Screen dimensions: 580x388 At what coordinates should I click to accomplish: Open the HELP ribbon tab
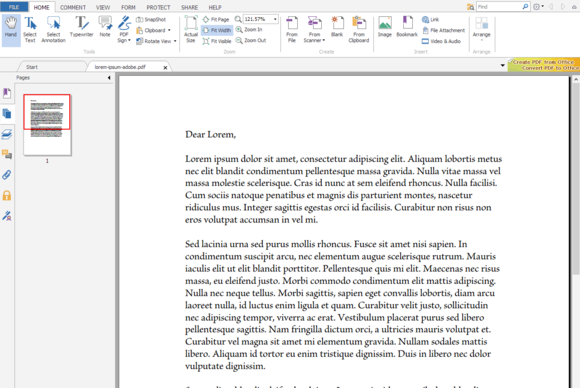point(215,7)
